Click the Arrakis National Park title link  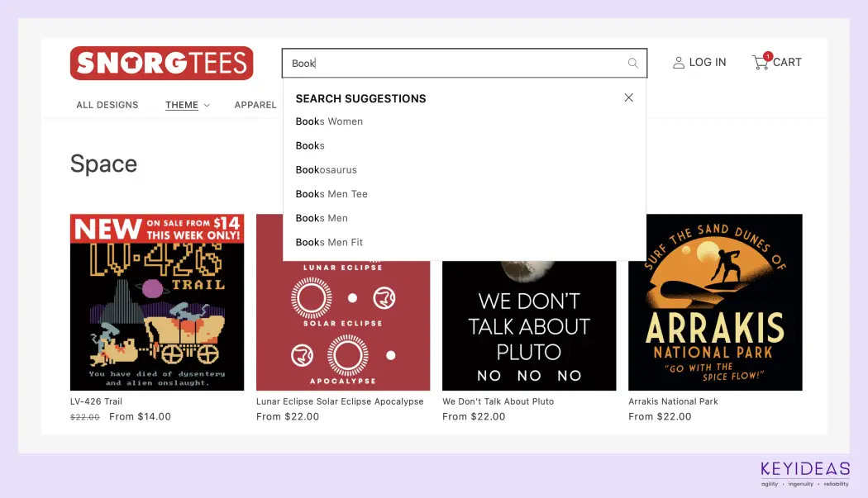point(673,401)
